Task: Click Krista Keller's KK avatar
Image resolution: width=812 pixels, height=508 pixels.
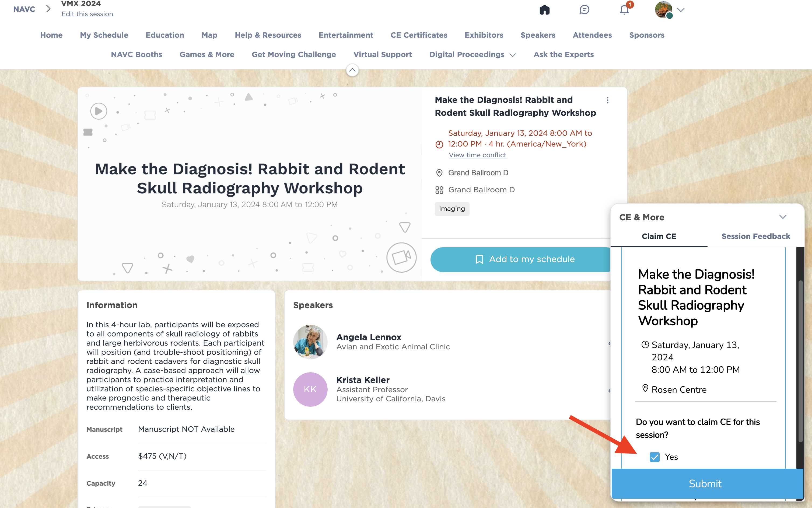Action: click(310, 389)
